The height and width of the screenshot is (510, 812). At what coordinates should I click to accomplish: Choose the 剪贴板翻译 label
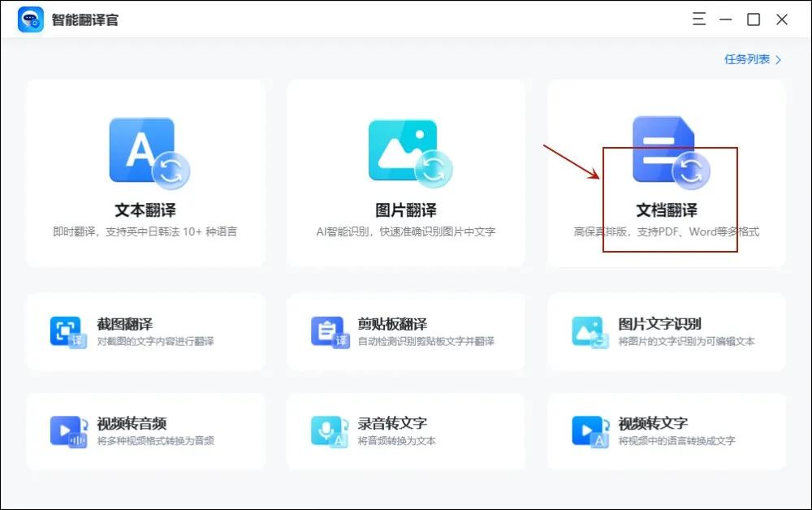(392, 324)
